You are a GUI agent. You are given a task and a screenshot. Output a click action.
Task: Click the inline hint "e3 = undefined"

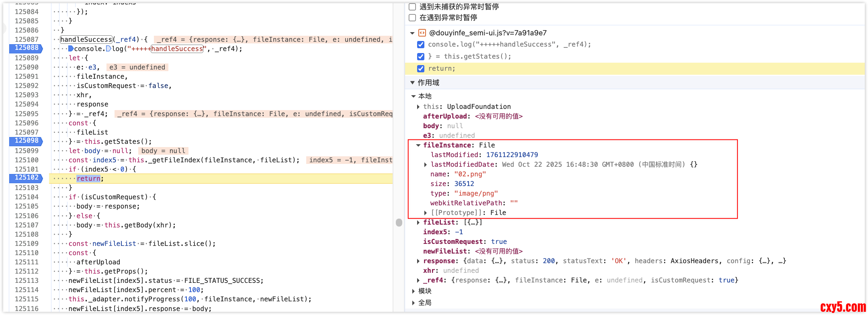click(137, 67)
